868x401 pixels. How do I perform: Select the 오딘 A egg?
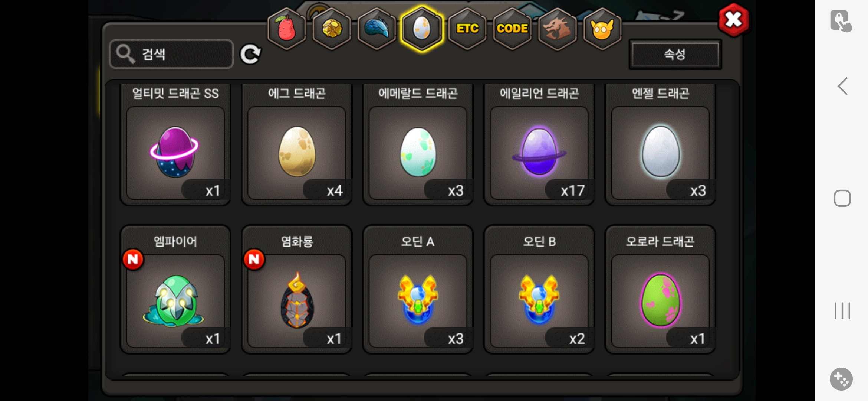418,290
